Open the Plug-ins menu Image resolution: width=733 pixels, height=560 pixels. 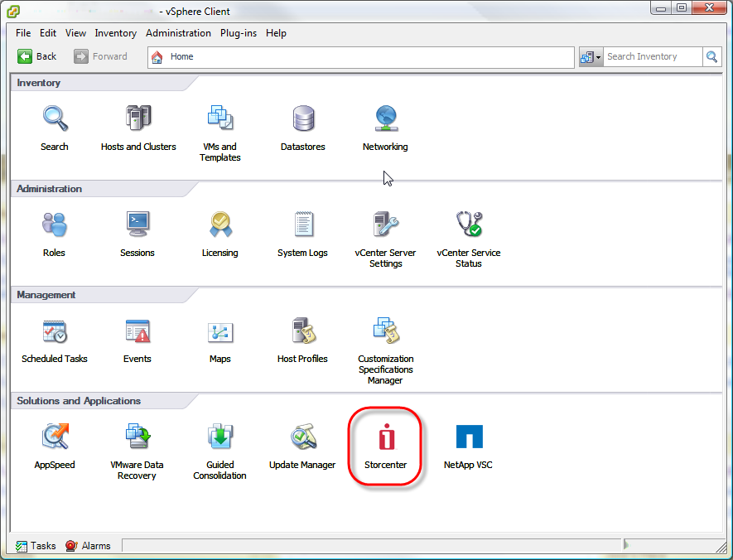coord(239,33)
